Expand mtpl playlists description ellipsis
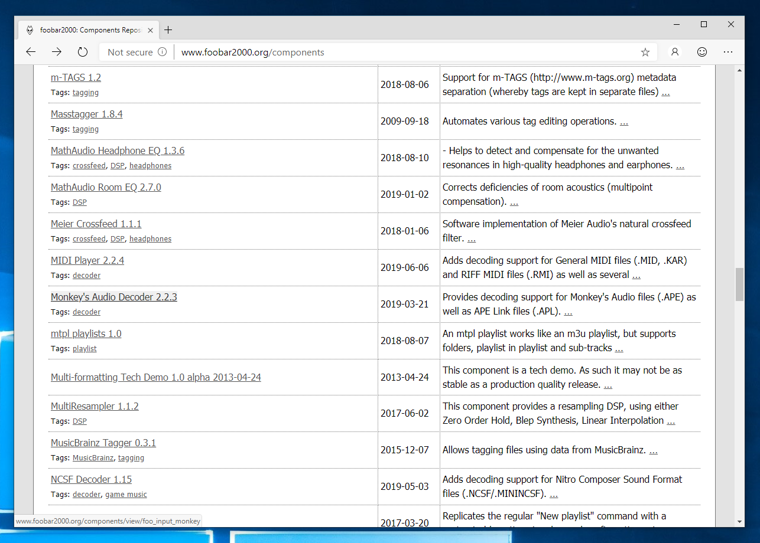The width and height of the screenshot is (760, 543). coord(618,349)
